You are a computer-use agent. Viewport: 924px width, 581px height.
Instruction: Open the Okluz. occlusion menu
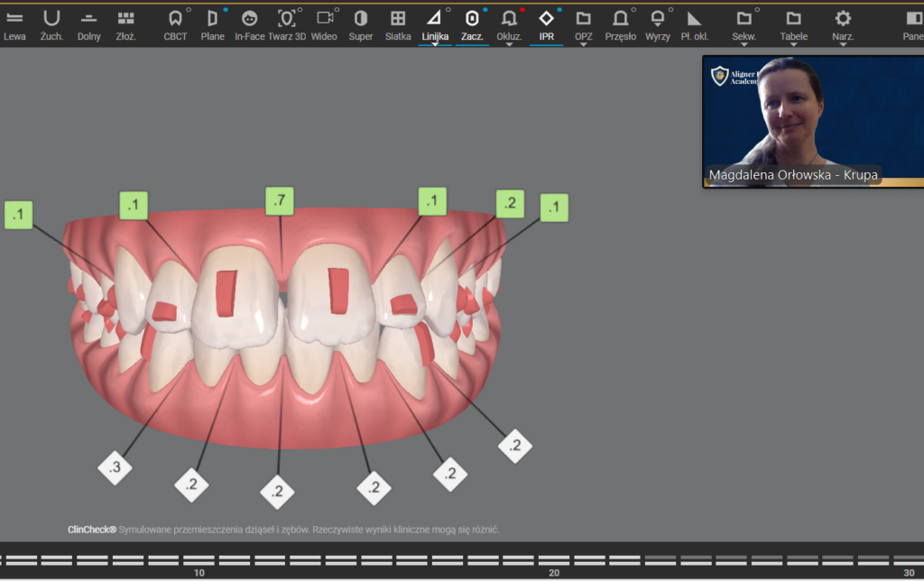tap(509, 24)
